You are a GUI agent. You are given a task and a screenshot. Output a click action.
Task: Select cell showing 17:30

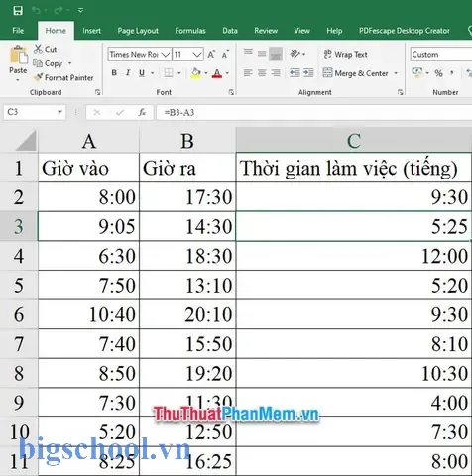pyautogui.click(x=187, y=197)
